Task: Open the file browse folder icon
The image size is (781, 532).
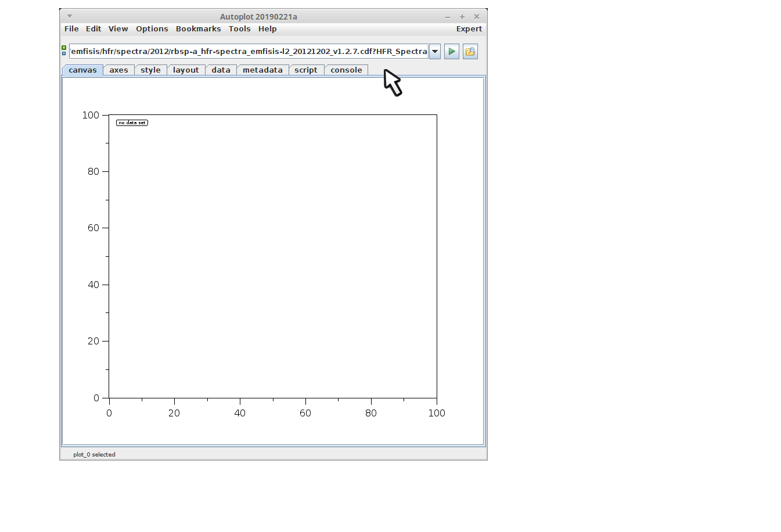Action: click(x=470, y=52)
